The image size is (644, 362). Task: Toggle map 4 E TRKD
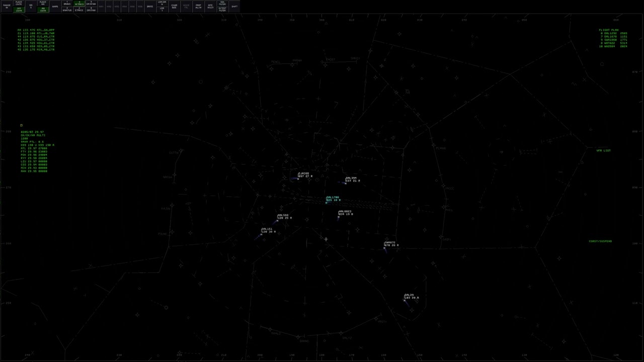79,9
